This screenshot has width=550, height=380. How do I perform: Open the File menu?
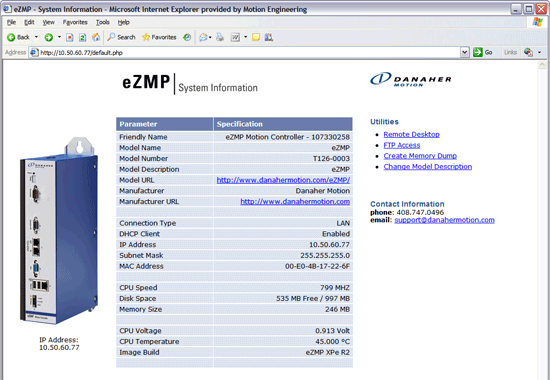11,22
